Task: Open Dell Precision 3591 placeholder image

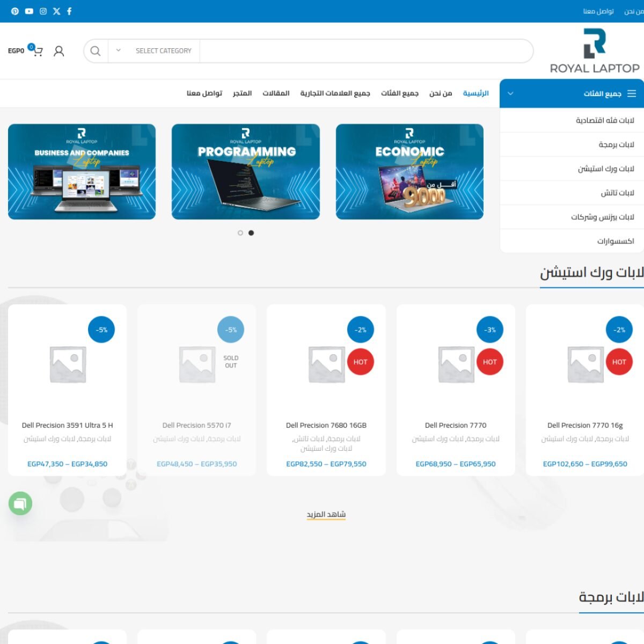Action: click(68, 364)
